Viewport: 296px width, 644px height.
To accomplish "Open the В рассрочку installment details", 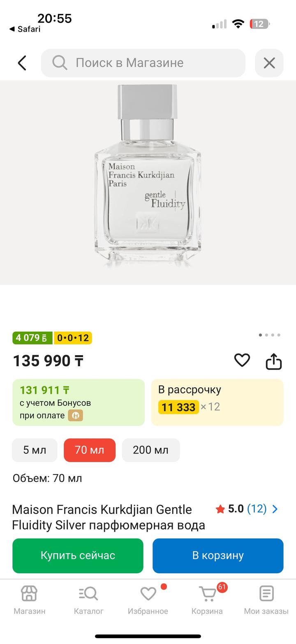I will point(217,402).
